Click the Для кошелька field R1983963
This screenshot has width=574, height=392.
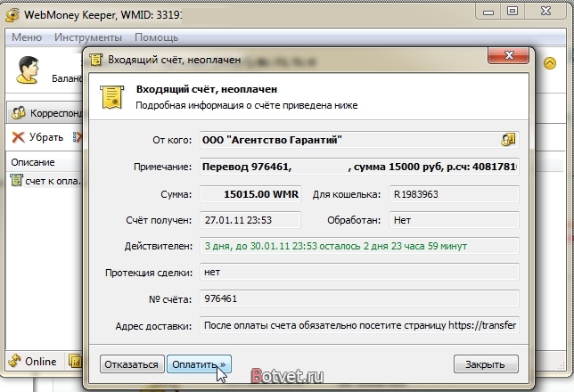click(454, 194)
